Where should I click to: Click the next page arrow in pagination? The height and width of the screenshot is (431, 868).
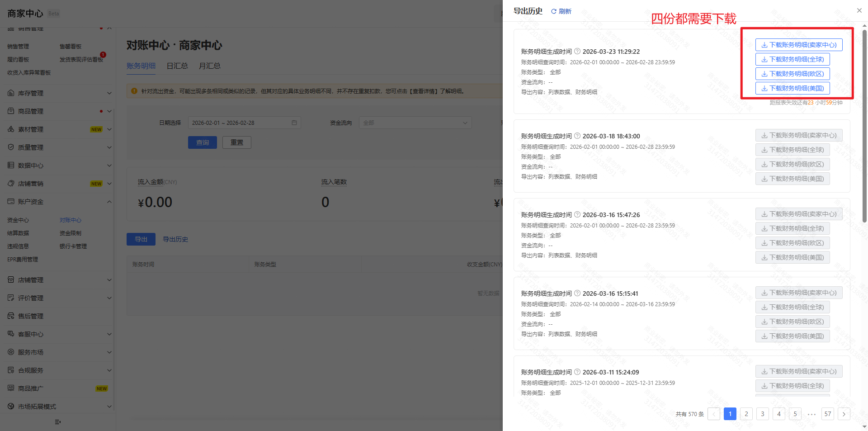click(x=844, y=414)
